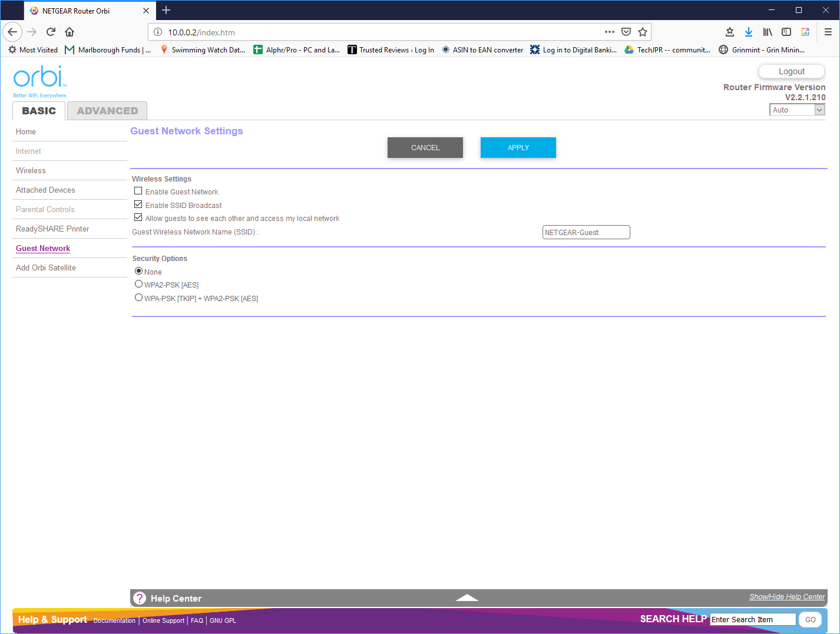Image resolution: width=840 pixels, height=634 pixels.
Task: Open ReadySHARE Printer in the sidebar
Action: click(52, 229)
